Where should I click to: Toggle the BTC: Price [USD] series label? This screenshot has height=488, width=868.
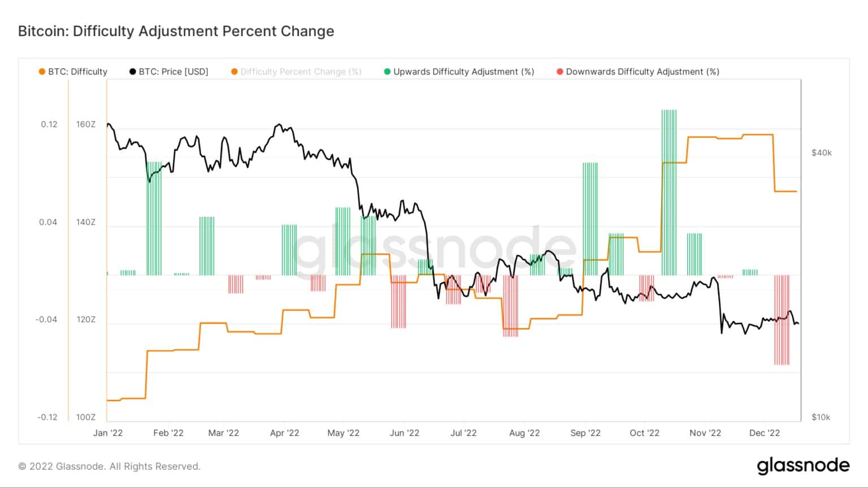tap(173, 72)
